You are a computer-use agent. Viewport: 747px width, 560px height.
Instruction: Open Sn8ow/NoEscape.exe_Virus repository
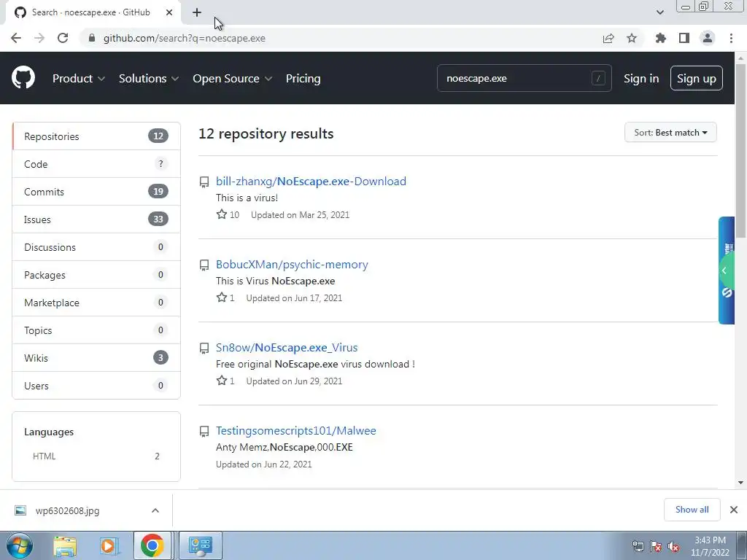[287, 347]
